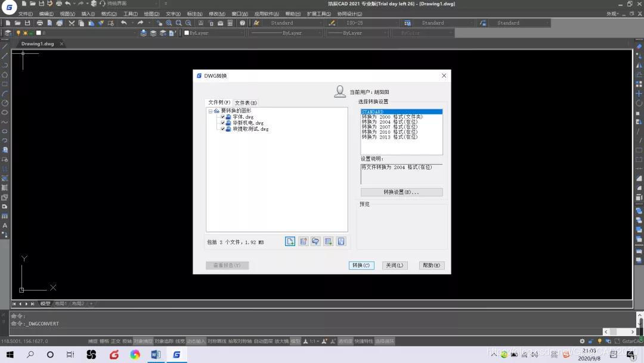Open the Windows Start menu

(10, 355)
